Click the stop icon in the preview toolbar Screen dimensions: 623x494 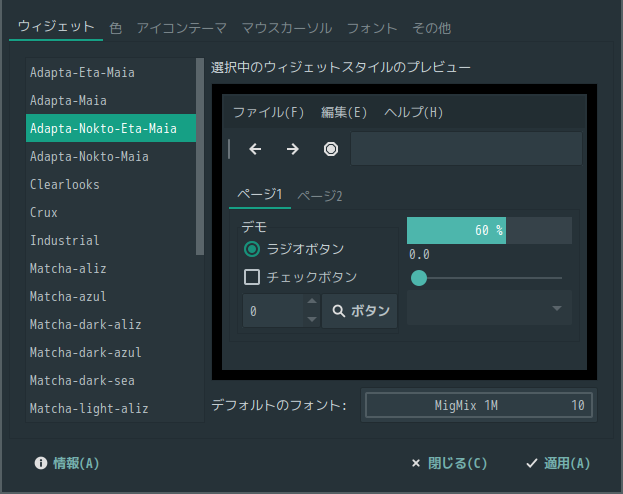tap(331, 149)
